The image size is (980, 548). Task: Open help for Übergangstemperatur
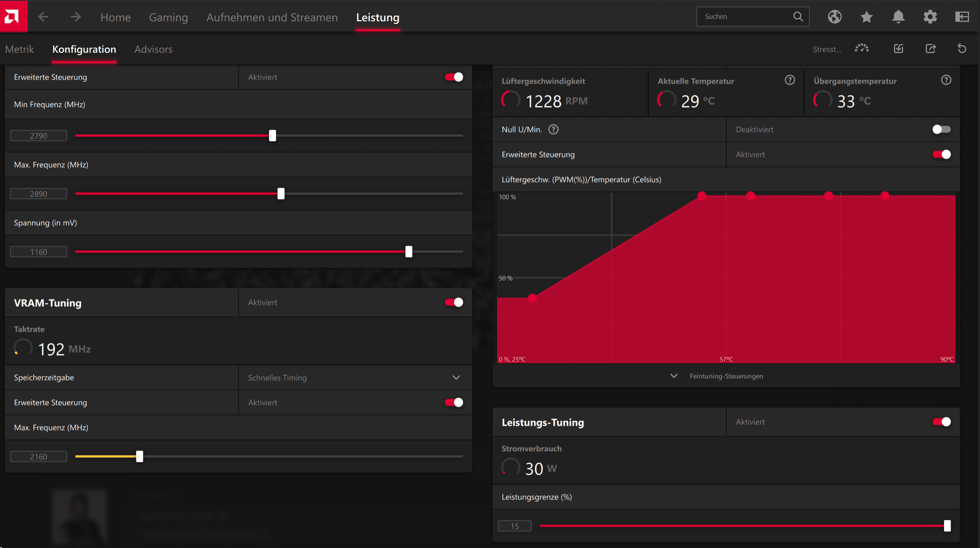tap(946, 80)
